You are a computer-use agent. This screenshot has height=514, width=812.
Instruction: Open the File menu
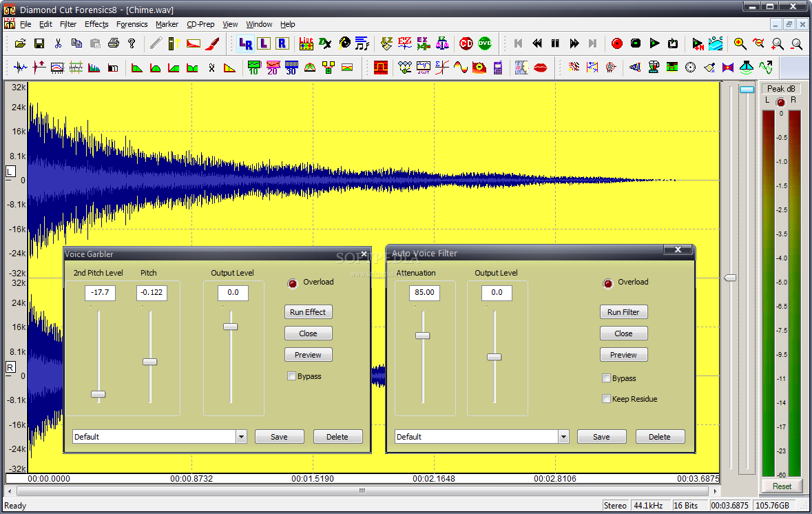coord(25,24)
